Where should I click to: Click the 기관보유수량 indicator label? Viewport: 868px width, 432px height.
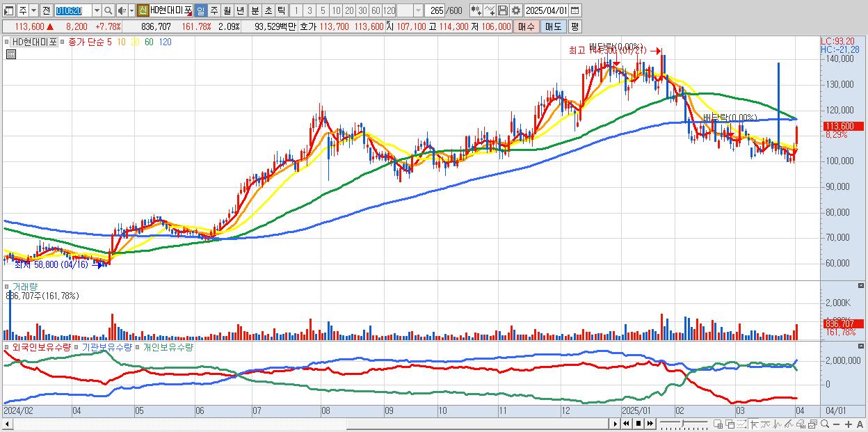coord(106,346)
